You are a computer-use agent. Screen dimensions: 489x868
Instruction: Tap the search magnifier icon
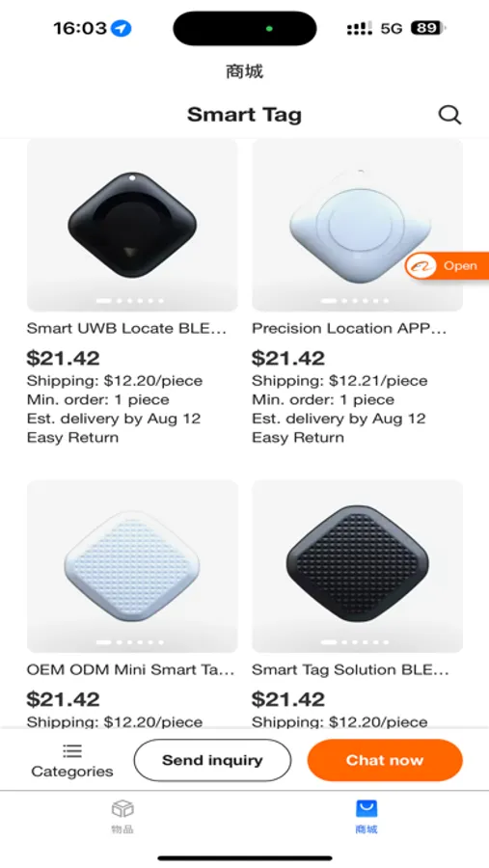[449, 115]
